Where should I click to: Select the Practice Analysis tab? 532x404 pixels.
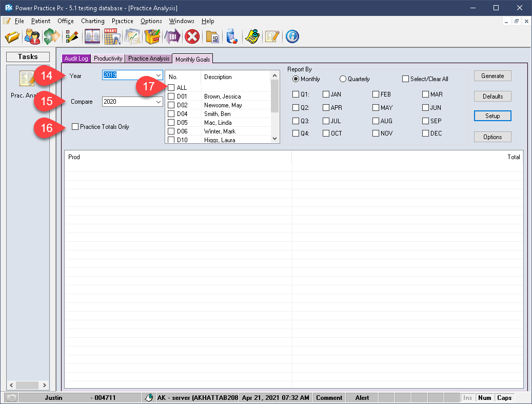(149, 59)
